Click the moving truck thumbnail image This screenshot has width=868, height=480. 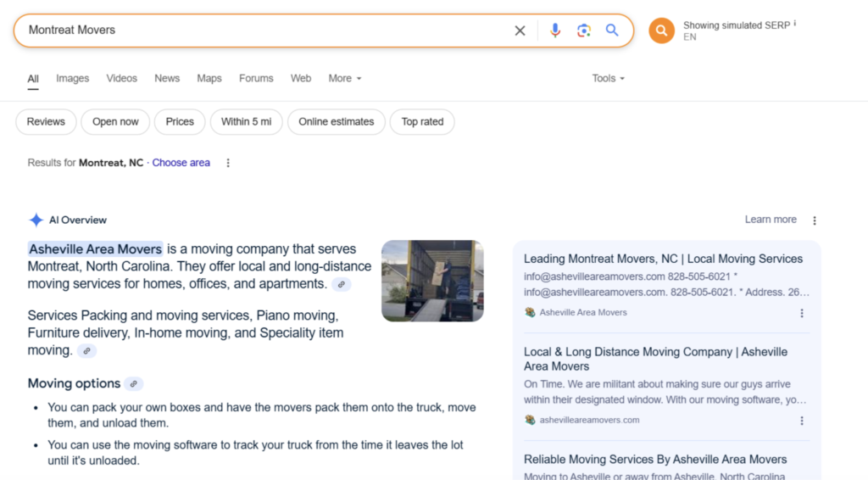(x=432, y=281)
